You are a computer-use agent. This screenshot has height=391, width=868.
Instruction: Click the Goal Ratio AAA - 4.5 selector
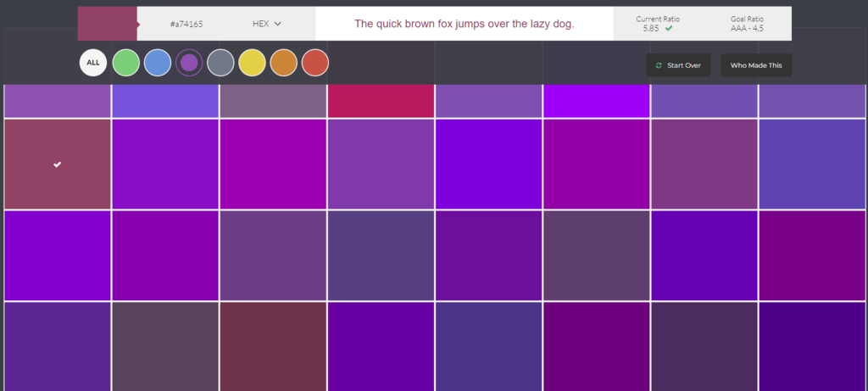[x=747, y=24]
